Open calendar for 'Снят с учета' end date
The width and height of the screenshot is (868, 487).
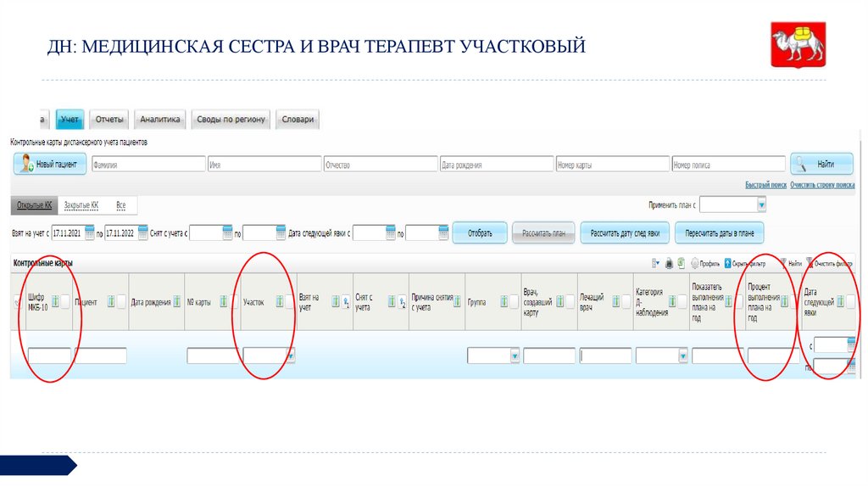(x=281, y=232)
